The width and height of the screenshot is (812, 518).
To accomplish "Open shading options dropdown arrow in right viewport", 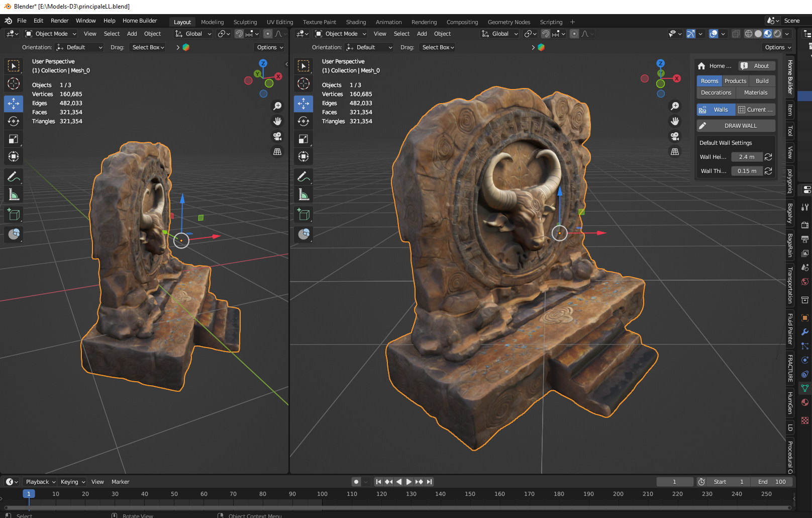I will click(787, 34).
